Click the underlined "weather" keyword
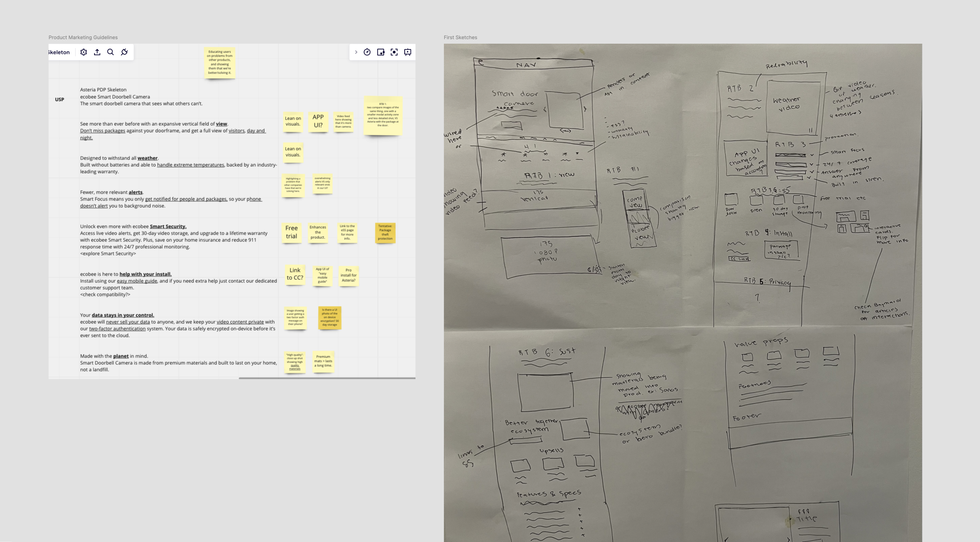This screenshot has width=980, height=542. click(x=148, y=158)
